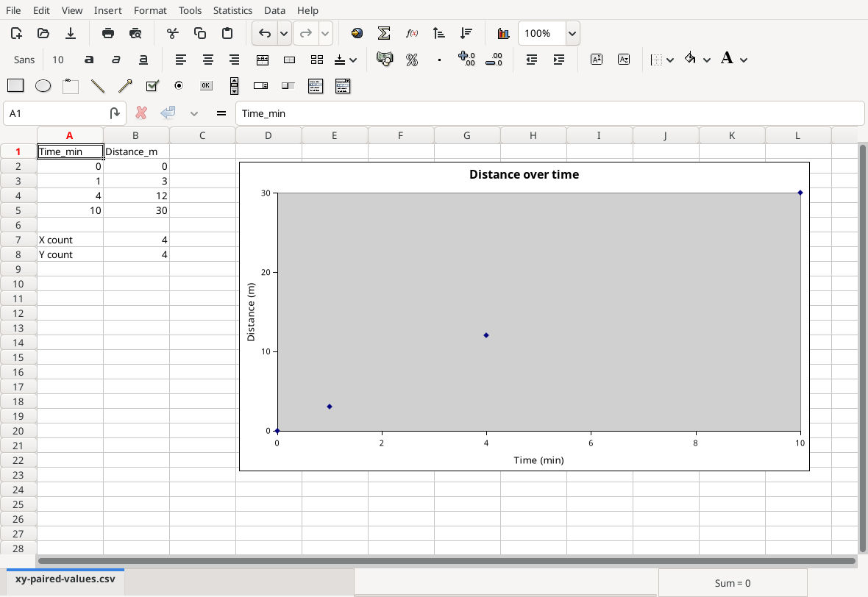Viewport: 868px width, 597px height.
Task: Insert a chart from the toolbar
Action: coord(503,33)
